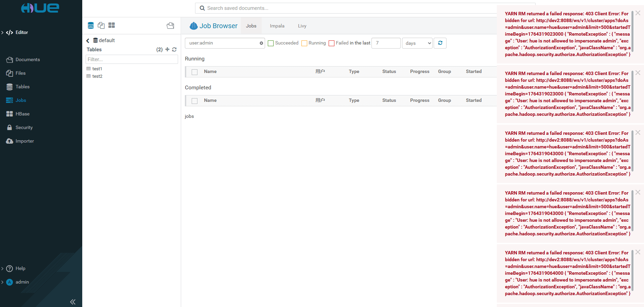
Task: Expand the Help menu in the sidebar
Action: click(20, 268)
